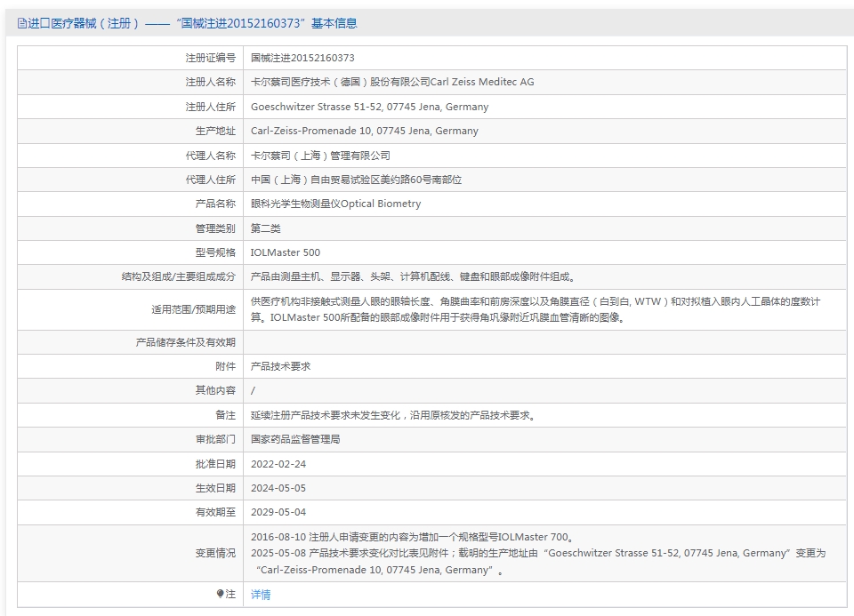Click the 型号规格 label
Viewport: 854px width, 616px height.
[215, 252]
